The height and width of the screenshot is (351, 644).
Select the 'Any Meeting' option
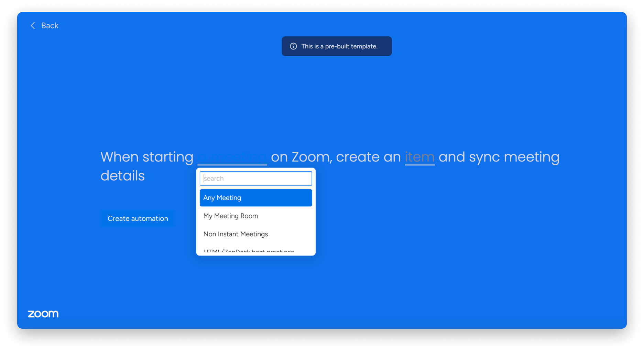point(256,198)
